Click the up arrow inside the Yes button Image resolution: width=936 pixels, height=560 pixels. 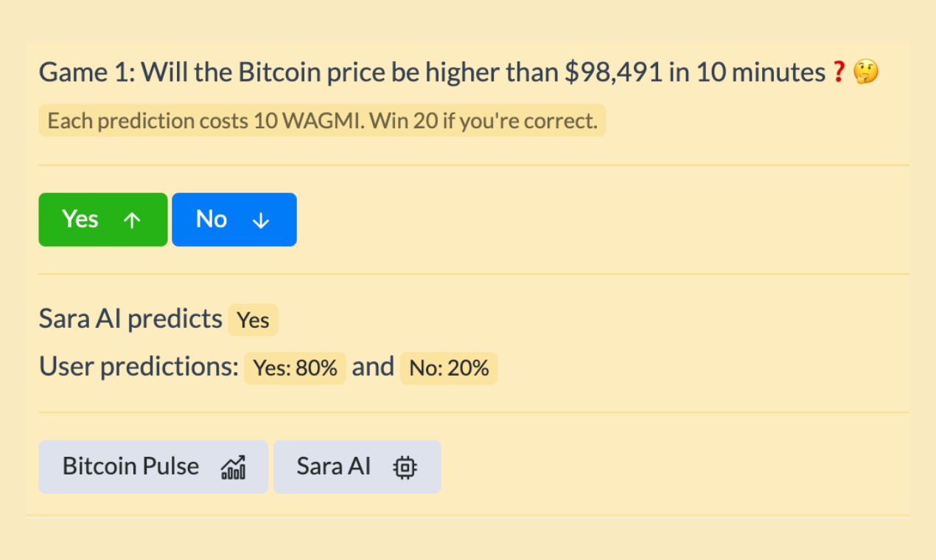(131, 219)
